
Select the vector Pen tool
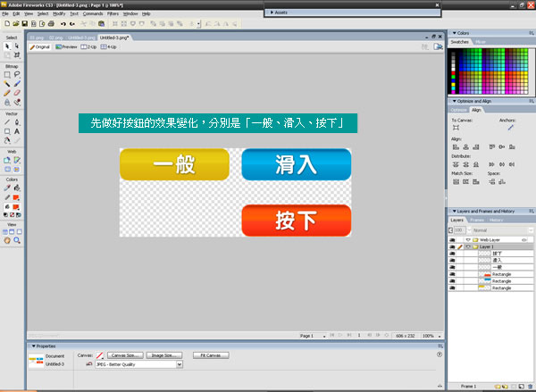17,122
